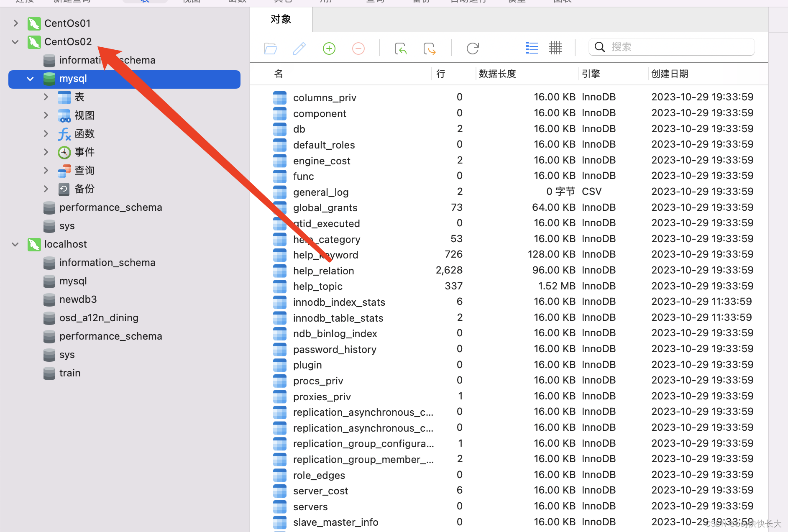Click the server_cost table icon

280,491
